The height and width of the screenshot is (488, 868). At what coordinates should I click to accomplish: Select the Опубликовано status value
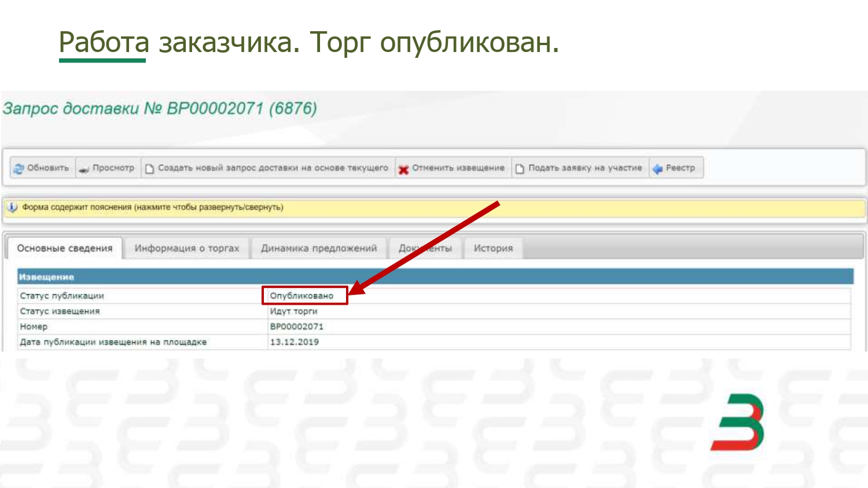[x=302, y=295]
